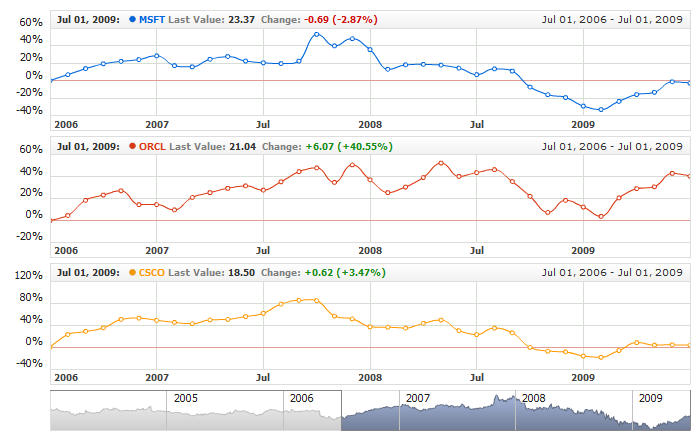Toggle the CSCO series legend label
This screenshot has width=700, height=440.
tap(152, 273)
